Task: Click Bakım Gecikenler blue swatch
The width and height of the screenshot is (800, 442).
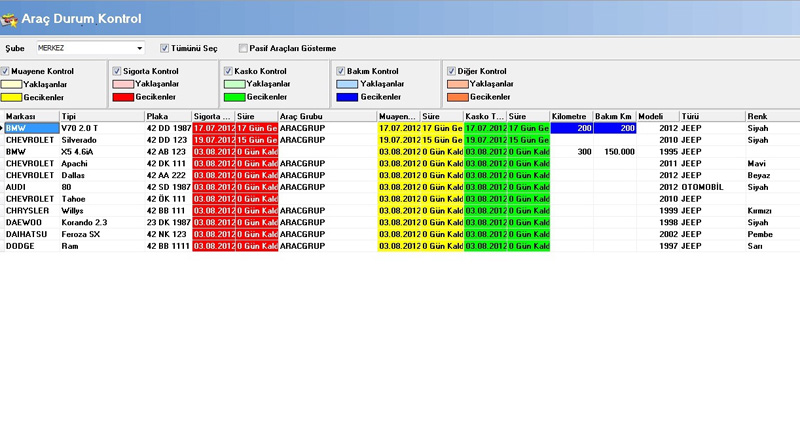Action: pyautogui.click(x=347, y=96)
